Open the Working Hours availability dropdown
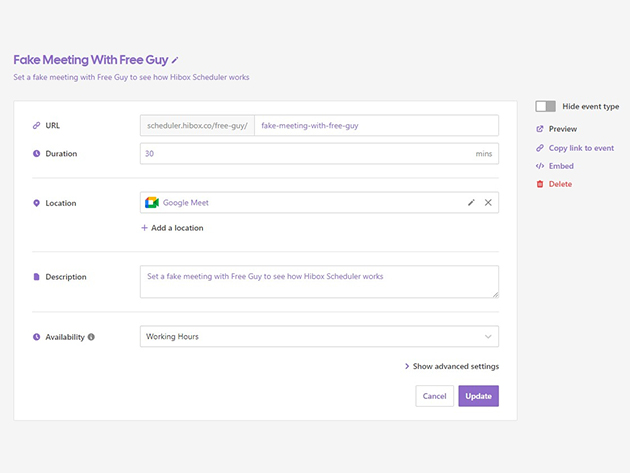Image resolution: width=630 pixels, height=473 pixels. pyautogui.click(x=319, y=337)
